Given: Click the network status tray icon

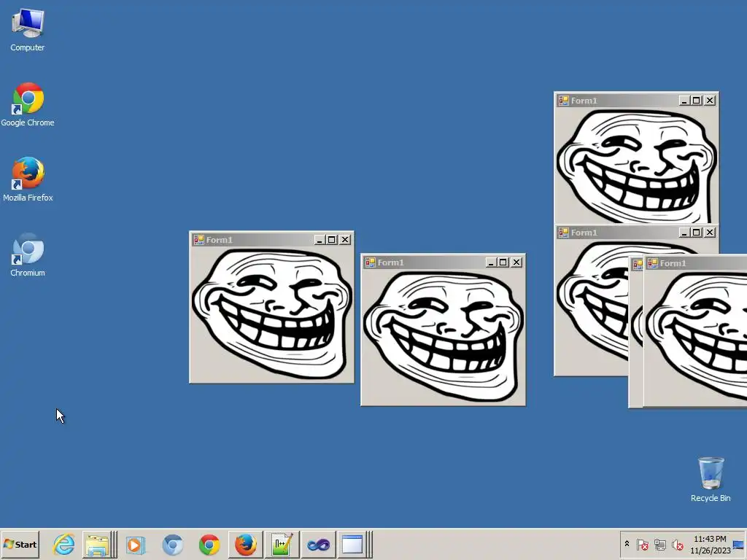Looking at the screenshot, I should tap(659, 544).
